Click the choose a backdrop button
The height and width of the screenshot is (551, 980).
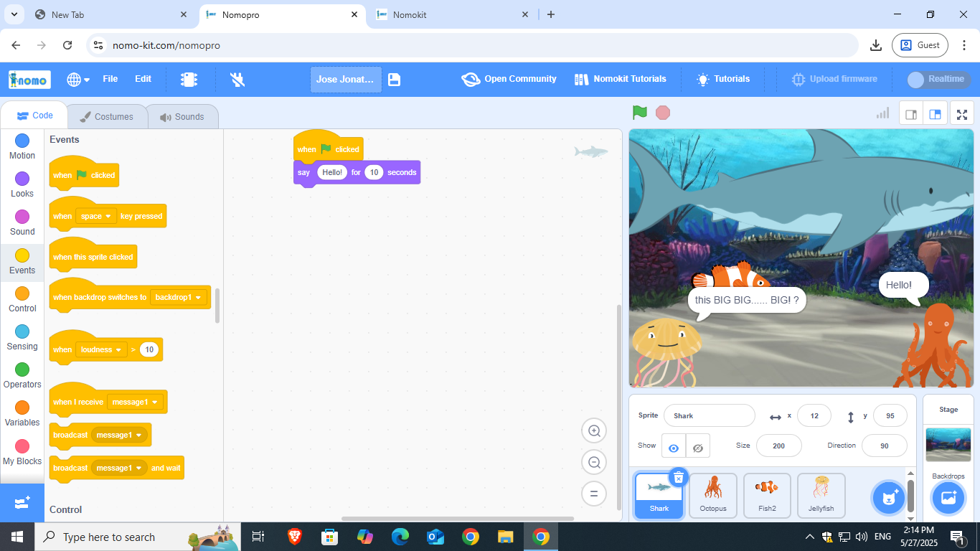pyautogui.click(x=948, y=497)
